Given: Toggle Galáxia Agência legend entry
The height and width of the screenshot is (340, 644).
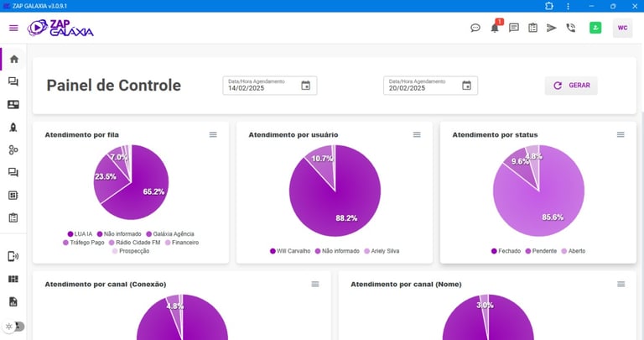Looking at the screenshot, I should pyautogui.click(x=170, y=234).
